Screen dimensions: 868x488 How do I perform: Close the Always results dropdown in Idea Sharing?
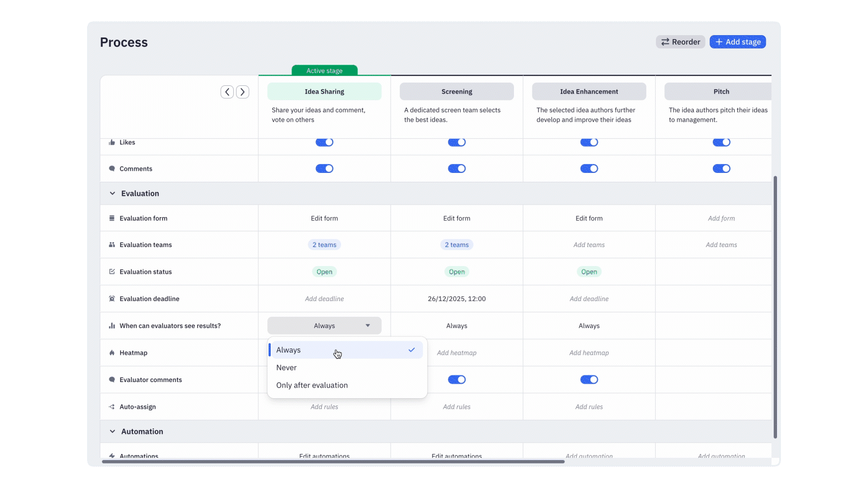coord(324,326)
